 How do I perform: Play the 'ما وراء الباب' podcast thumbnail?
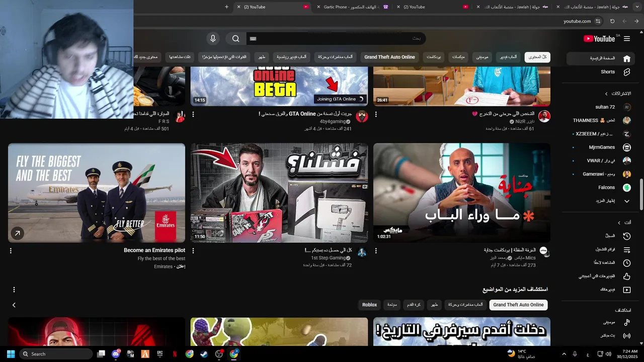[x=462, y=193]
